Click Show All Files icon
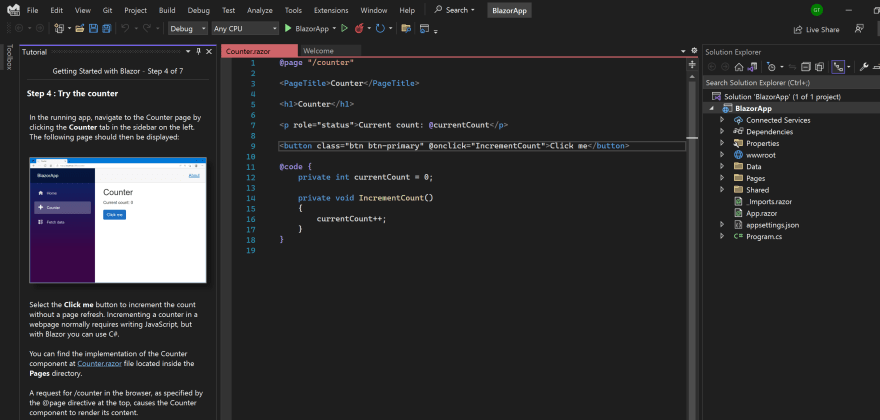880x420 pixels. (x=819, y=67)
